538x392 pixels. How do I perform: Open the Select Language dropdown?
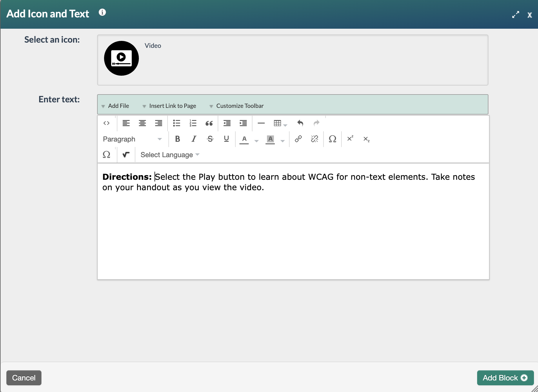point(170,155)
